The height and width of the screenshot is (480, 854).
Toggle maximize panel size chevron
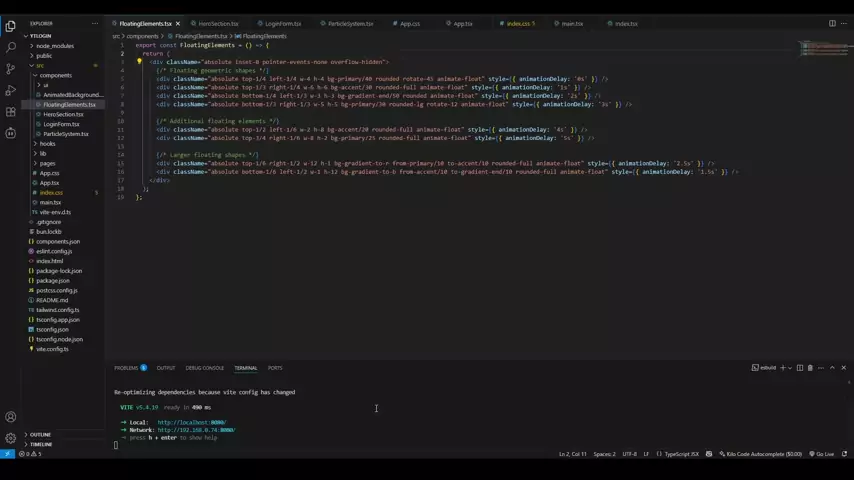[x=832, y=368]
